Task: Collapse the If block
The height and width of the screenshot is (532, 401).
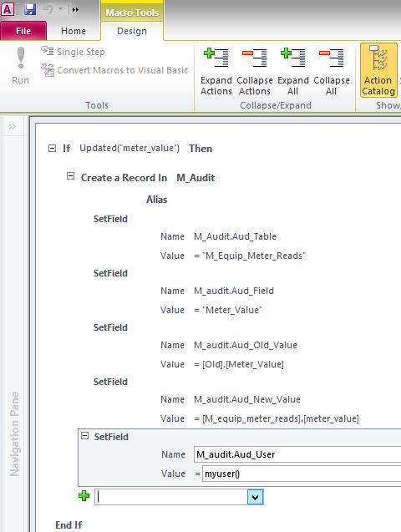Action: coord(52,149)
